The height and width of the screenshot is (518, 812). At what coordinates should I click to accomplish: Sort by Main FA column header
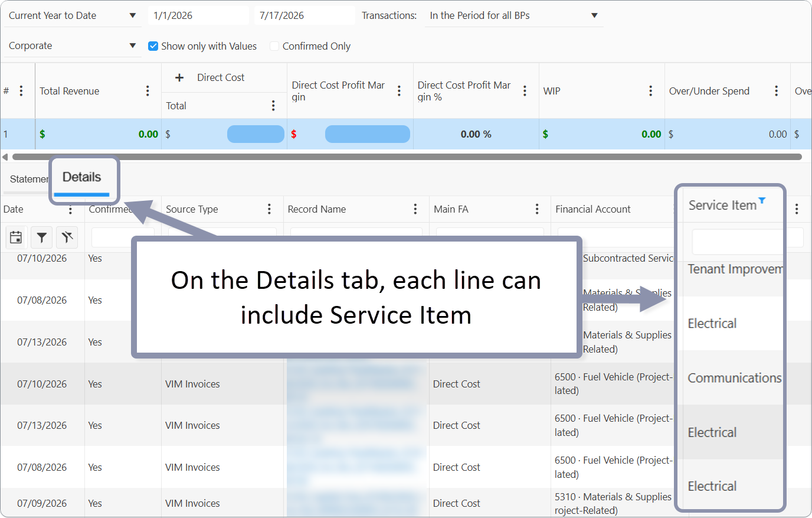point(451,209)
